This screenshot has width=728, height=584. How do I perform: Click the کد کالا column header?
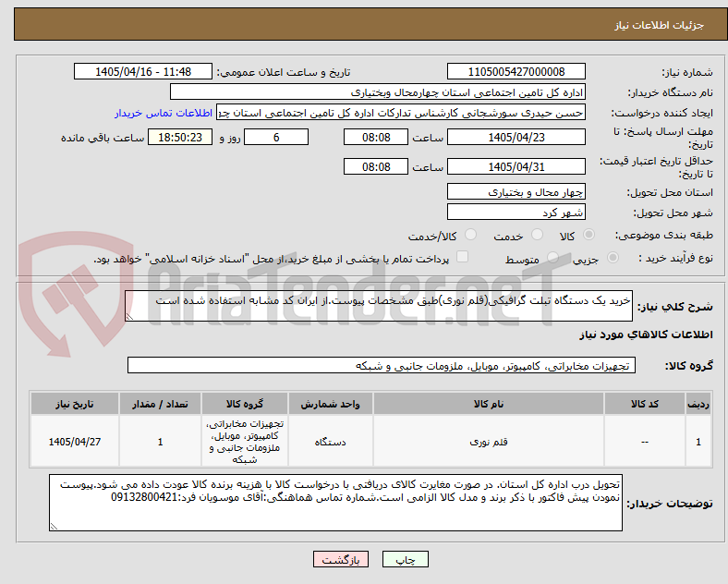(645, 404)
